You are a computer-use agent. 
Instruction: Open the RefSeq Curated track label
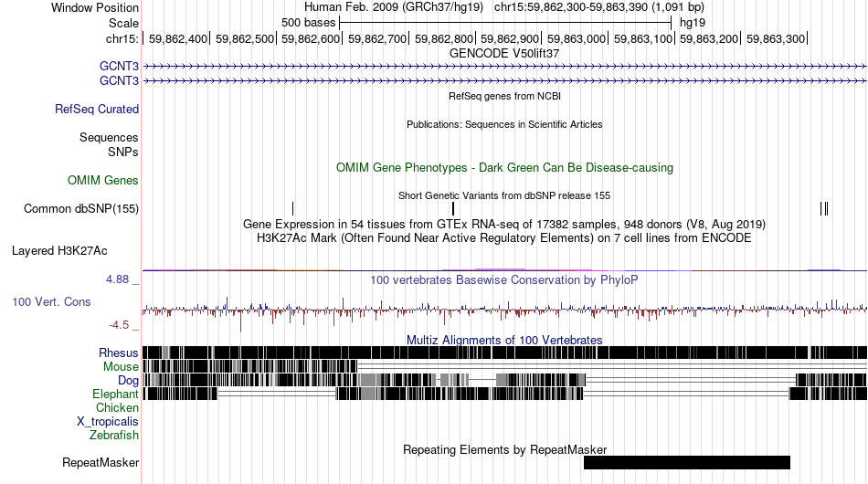click(97, 109)
